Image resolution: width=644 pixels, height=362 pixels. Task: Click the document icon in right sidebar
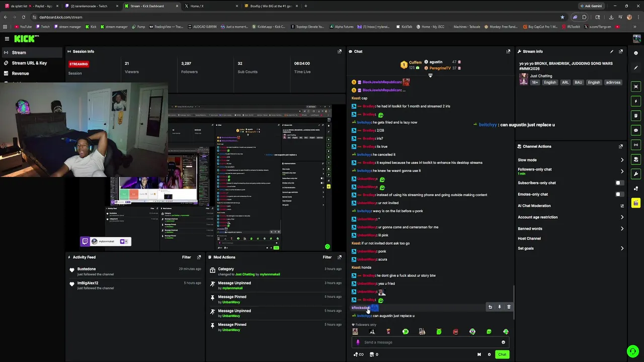click(636, 116)
